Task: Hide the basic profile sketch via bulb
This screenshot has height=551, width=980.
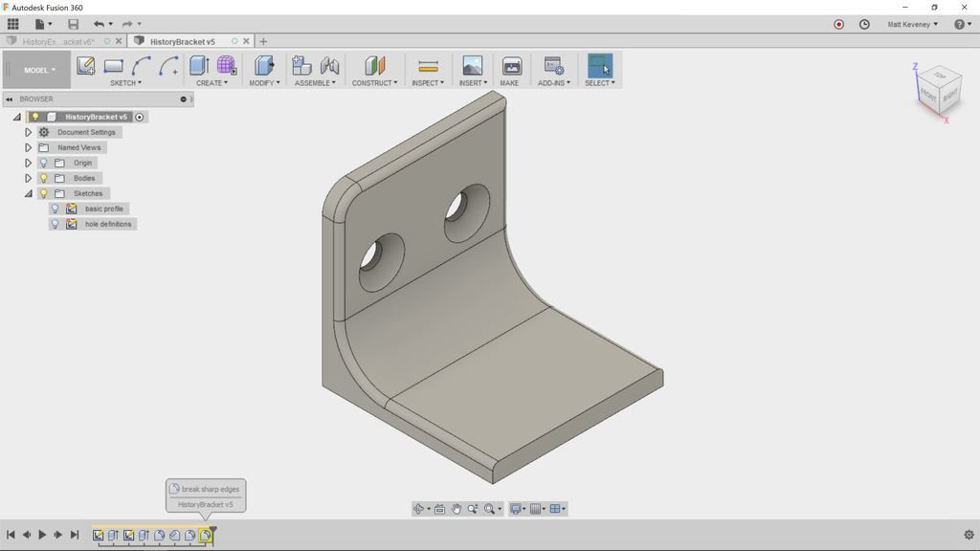Action: pyautogui.click(x=56, y=209)
